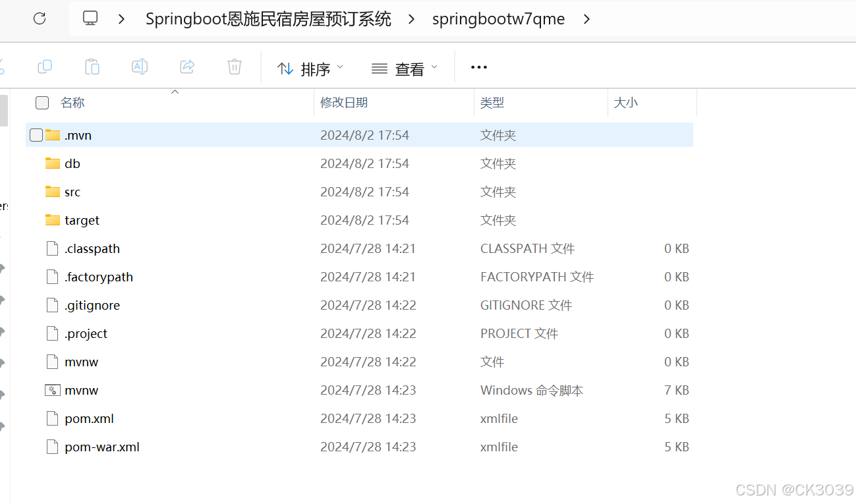Click the This PC monitor icon
The image size is (856, 504).
pos(91,18)
